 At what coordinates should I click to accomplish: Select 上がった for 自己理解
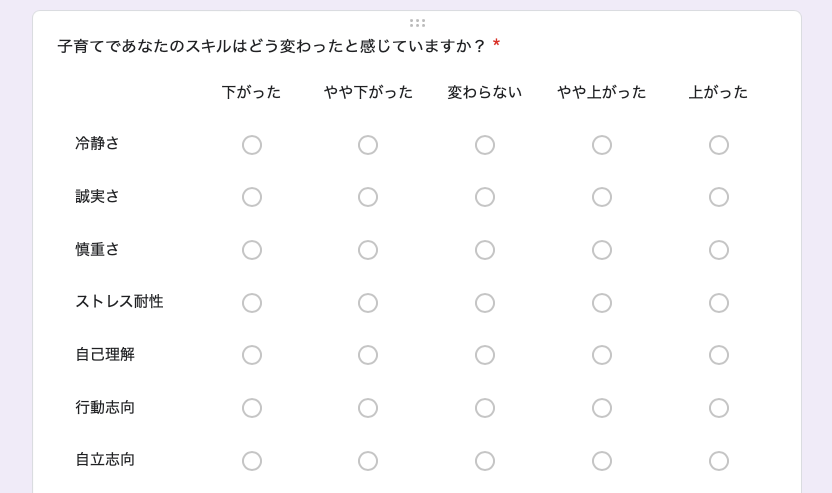(719, 355)
